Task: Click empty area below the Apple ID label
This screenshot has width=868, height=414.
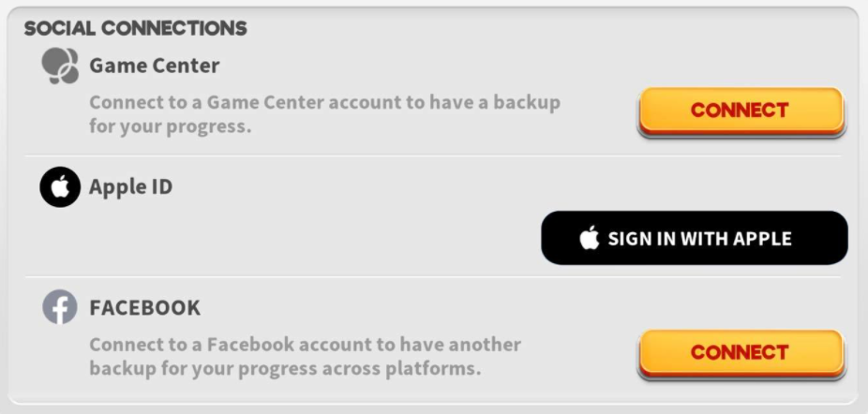Action: 277,238
